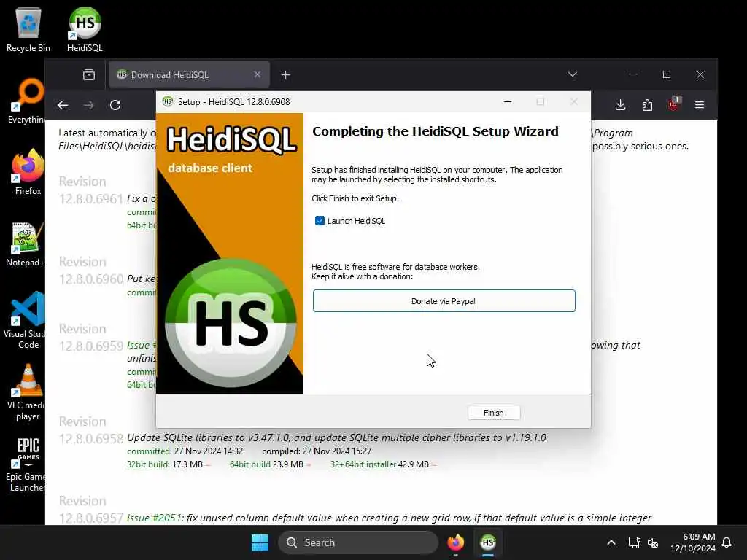Click revision number 12.8.0.6957
Screen dimensions: 747x560
pos(91,518)
